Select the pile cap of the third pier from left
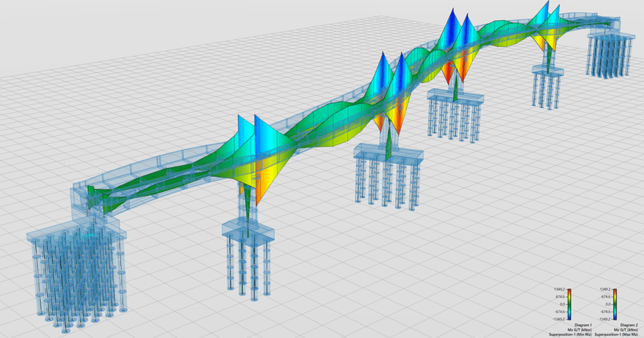Screen dimensions: 644x338 [456, 98]
